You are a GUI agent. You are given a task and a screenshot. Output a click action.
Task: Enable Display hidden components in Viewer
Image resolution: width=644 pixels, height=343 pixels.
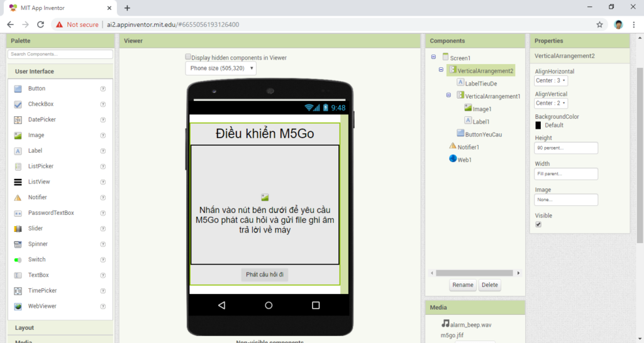click(x=188, y=57)
